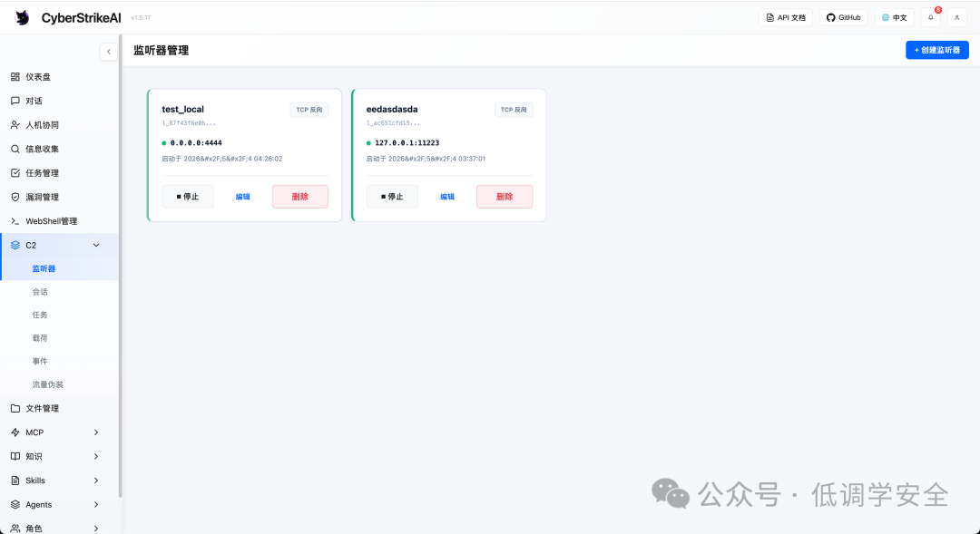Click the 人机协同 person icon
This screenshot has height=534, width=980.
[x=15, y=125]
